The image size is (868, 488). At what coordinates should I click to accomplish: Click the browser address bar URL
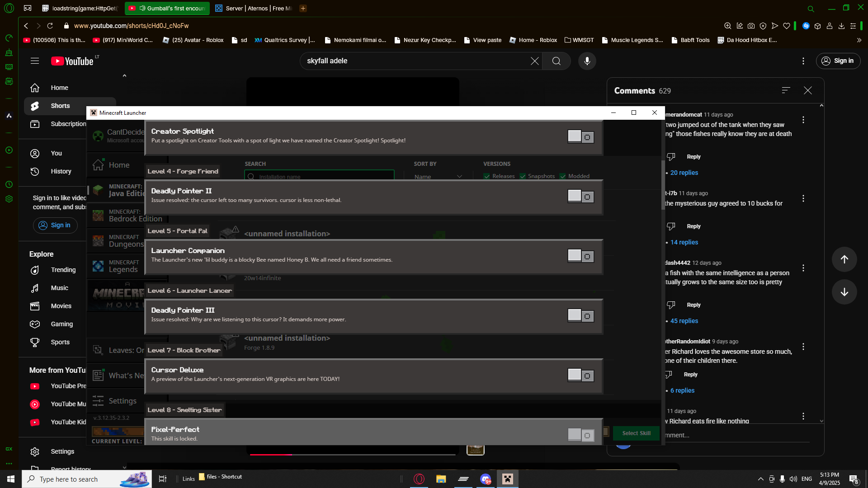click(131, 26)
